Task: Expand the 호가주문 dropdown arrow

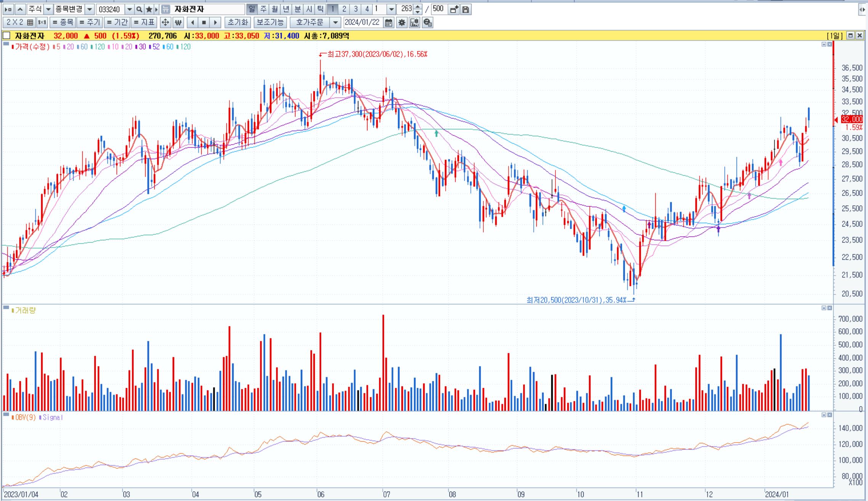Action: coord(335,22)
